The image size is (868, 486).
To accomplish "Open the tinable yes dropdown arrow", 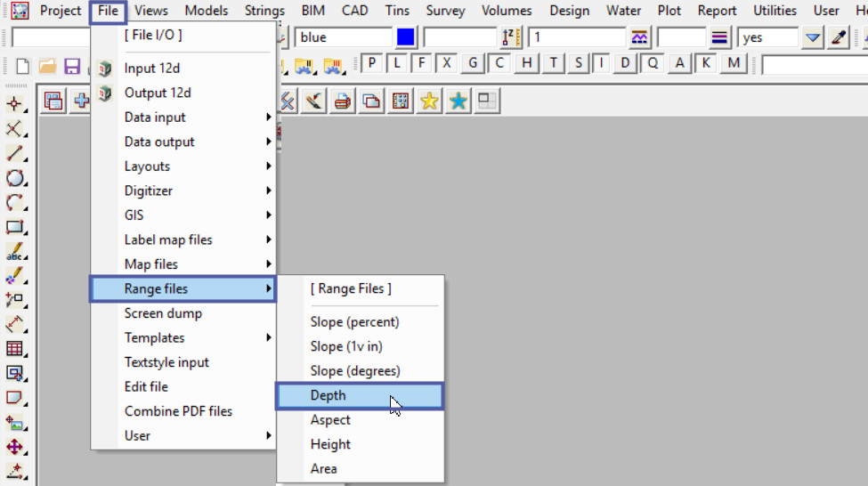I will pyautogui.click(x=813, y=37).
